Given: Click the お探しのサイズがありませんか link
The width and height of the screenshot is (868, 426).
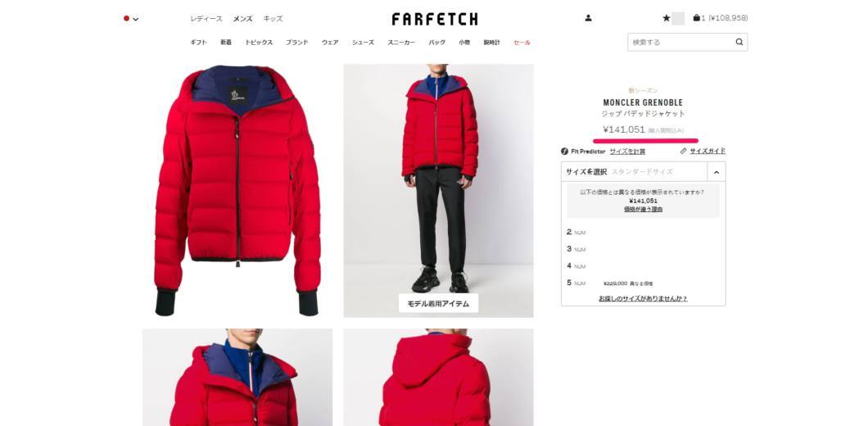Looking at the screenshot, I should pyautogui.click(x=644, y=298).
